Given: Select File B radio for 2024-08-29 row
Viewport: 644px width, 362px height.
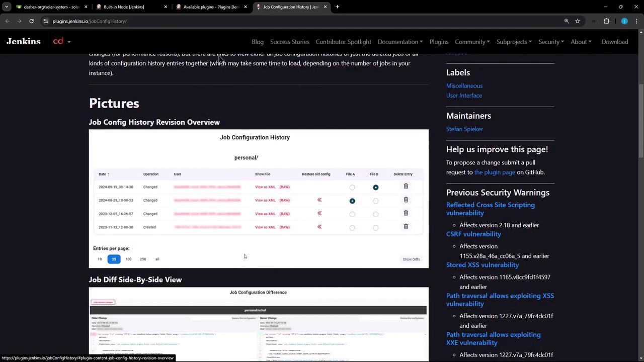Looking at the screenshot, I should pyautogui.click(x=375, y=201).
